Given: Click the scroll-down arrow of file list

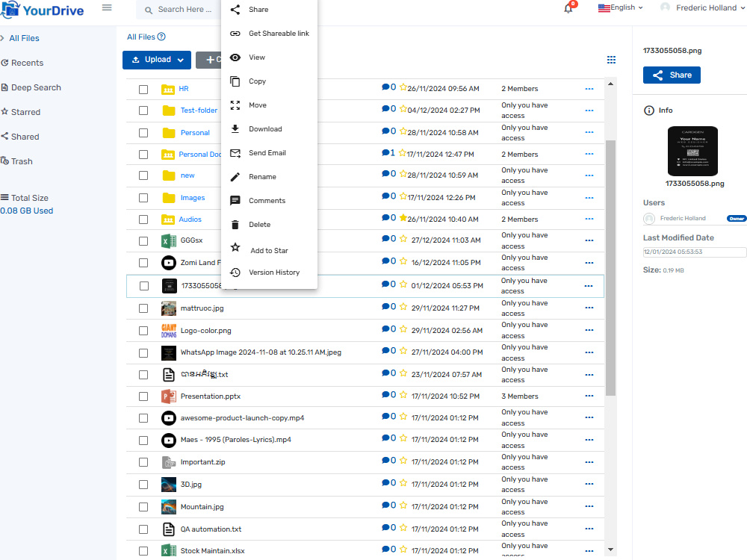Looking at the screenshot, I should pos(611,550).
